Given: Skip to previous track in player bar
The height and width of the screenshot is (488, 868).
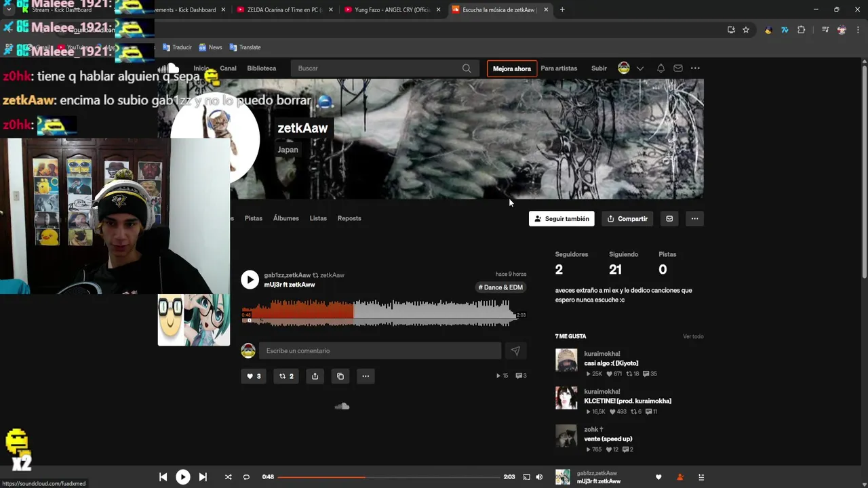Looking at the screenshot, I should (163, 477).
